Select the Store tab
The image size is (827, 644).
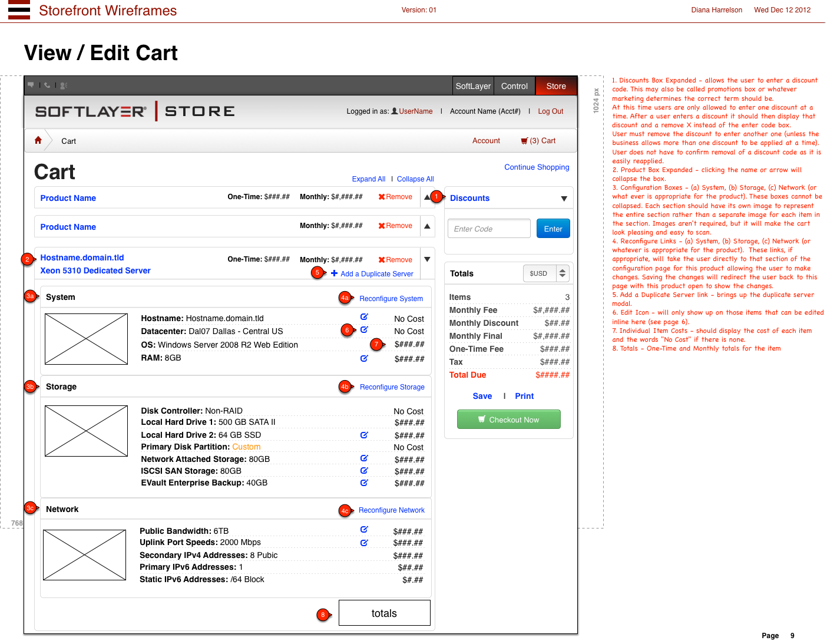pos(556,86)
